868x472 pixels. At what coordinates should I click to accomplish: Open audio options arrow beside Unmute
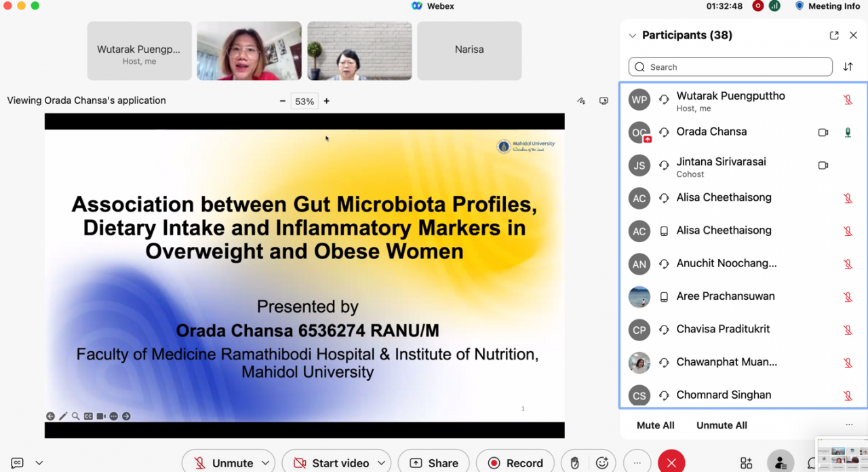click(265, 463)
